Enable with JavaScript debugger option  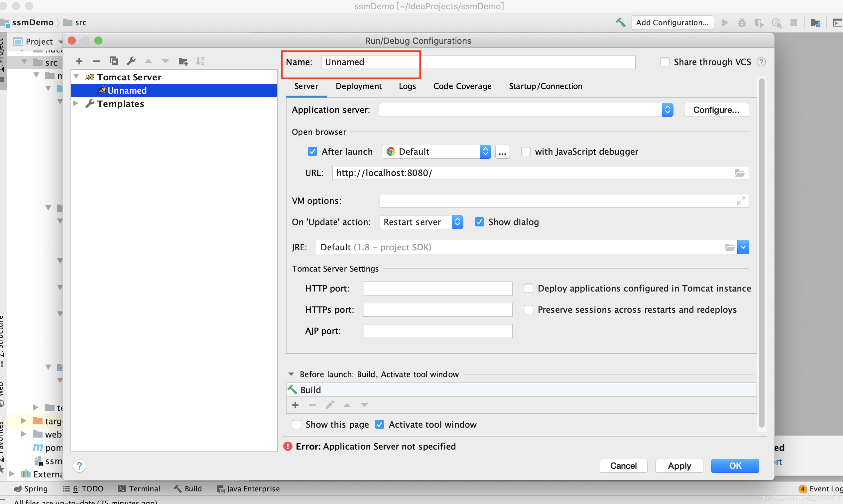(x=526, y=151)
